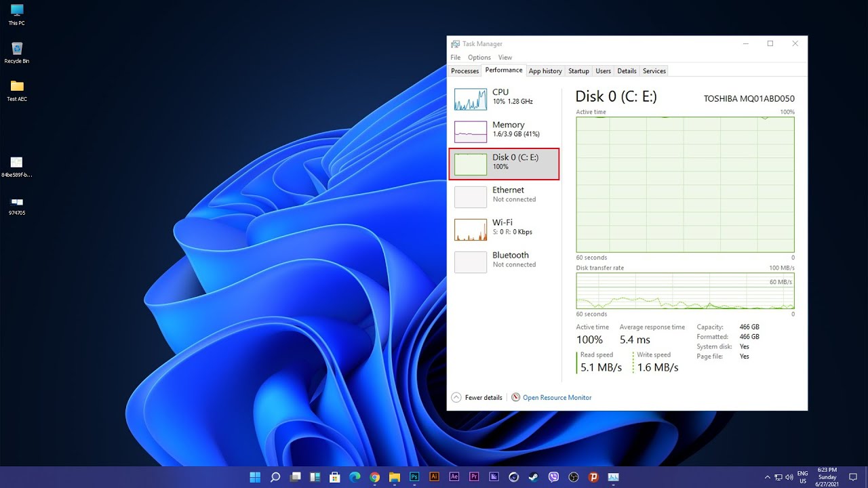Open notification center icon
Image resolution: width=868 pixels, height=488 pixels.
click(853, 477)
